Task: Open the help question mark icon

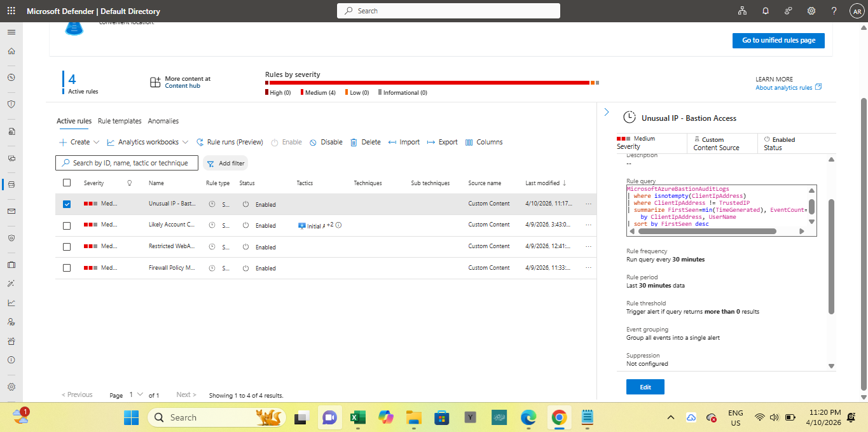Action: 834,11
